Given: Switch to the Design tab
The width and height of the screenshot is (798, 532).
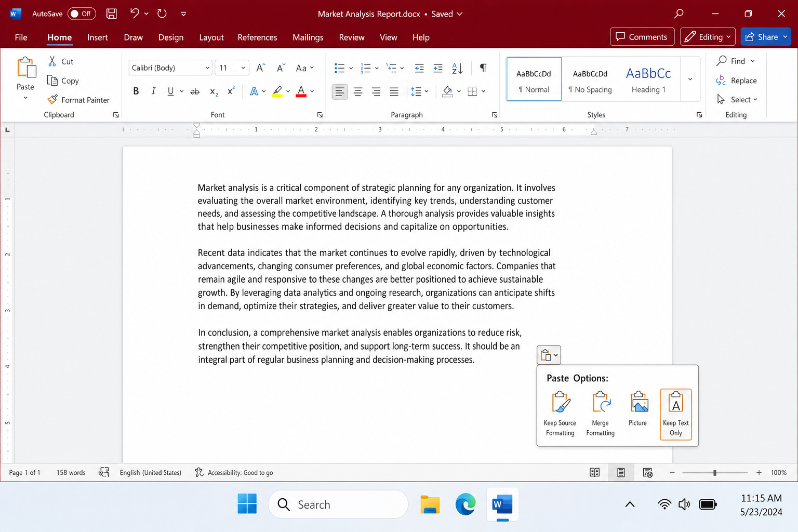Looking at the screenshot, I should [171, 37].
